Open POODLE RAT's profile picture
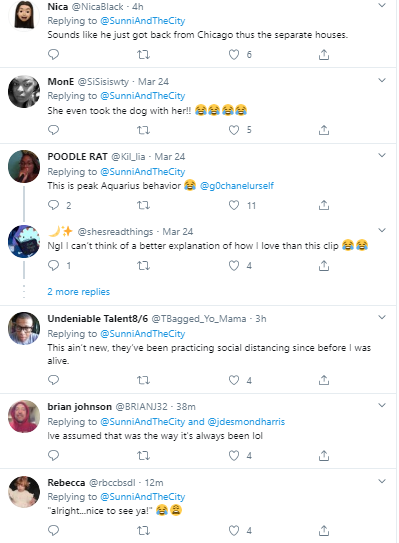 tap(24, 167)
